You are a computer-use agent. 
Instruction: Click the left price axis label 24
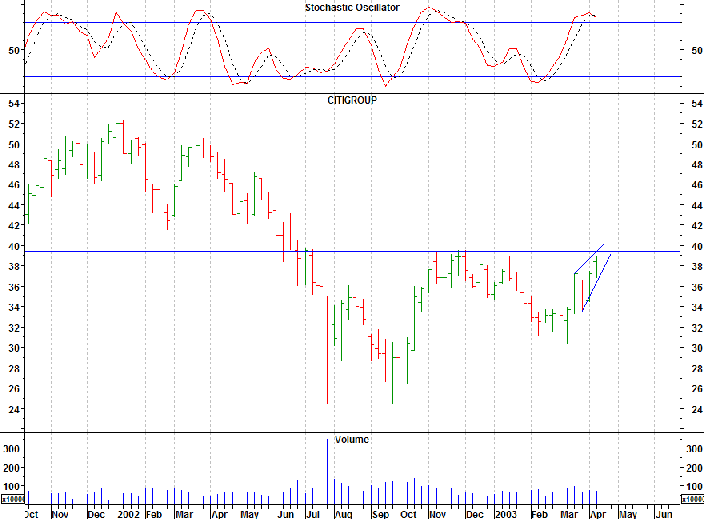[14, 409]
